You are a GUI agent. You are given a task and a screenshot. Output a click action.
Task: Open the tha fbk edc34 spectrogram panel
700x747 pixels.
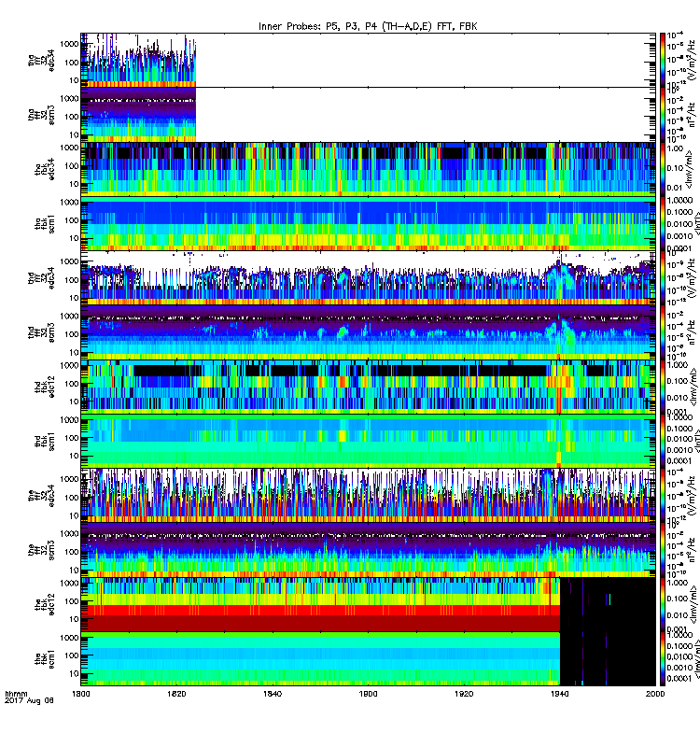(x=368, y=169)
